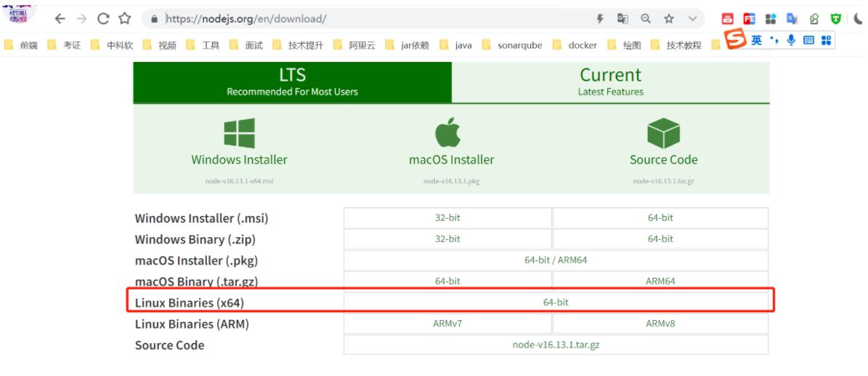This screenshot has width=868, height=376.
Task: Open the 中科软 bookmark folder
Action: point(113,45)
